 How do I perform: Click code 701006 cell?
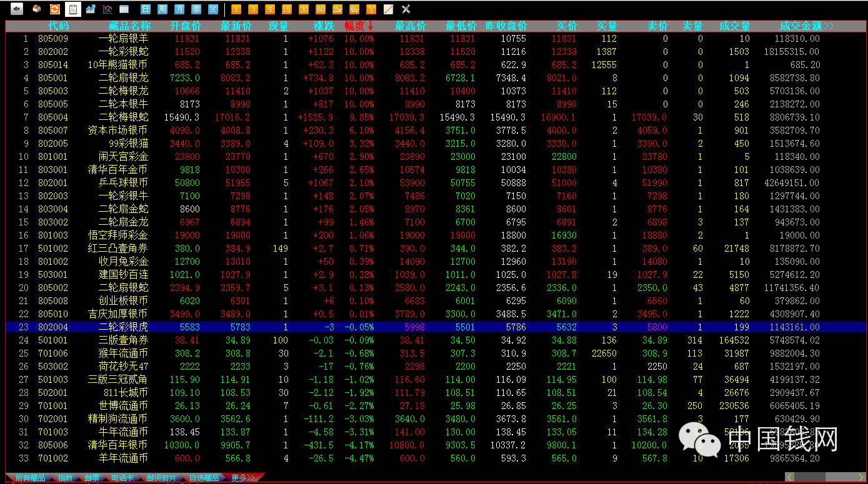53,353
